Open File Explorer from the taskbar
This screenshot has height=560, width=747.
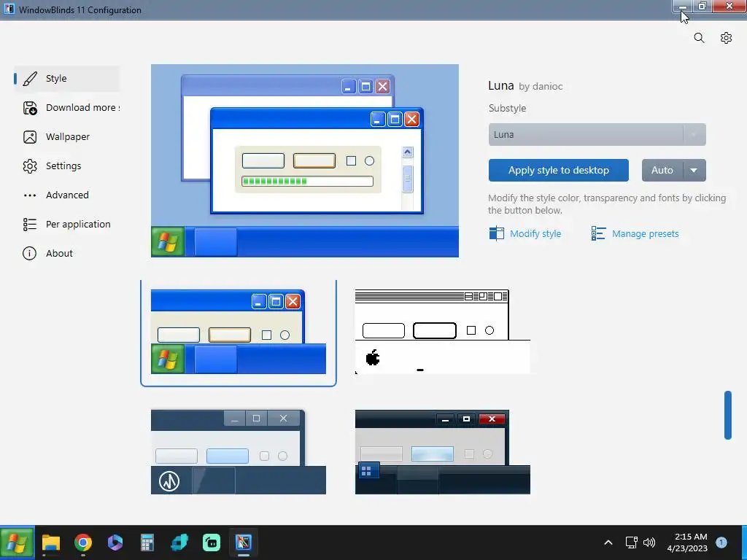tap(51, 542)
